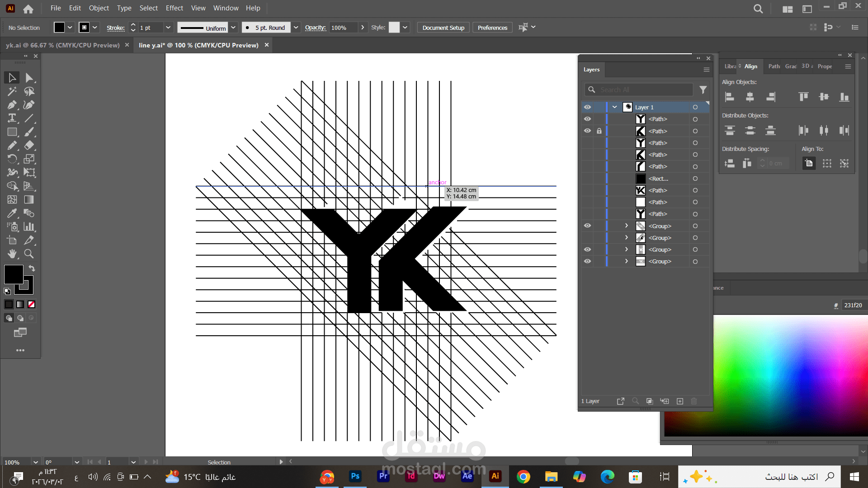
Task: Switch to yk.ai document tab
Action: click(x=62, y=45)
